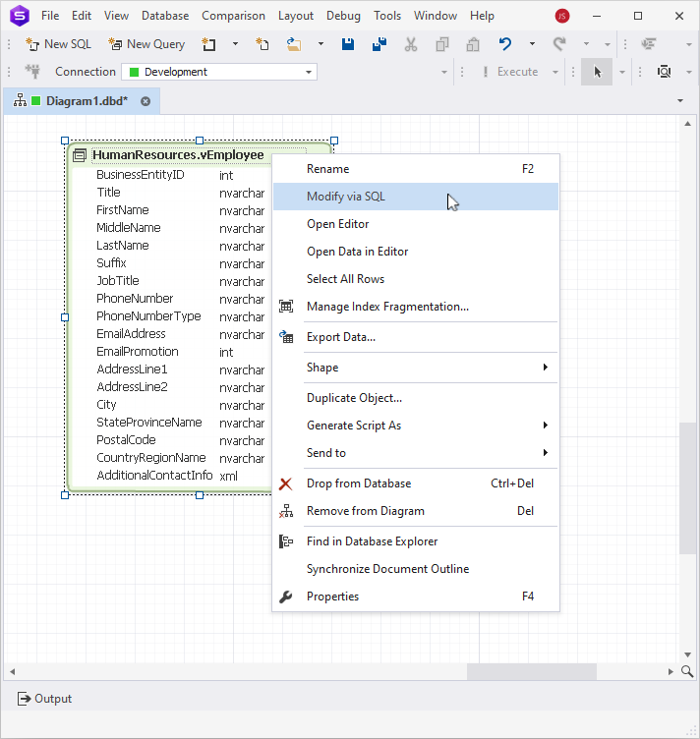This screenshot has height=739, width=700.
Task: Open Properties from the context menu
Action: (x=416, y=597)
